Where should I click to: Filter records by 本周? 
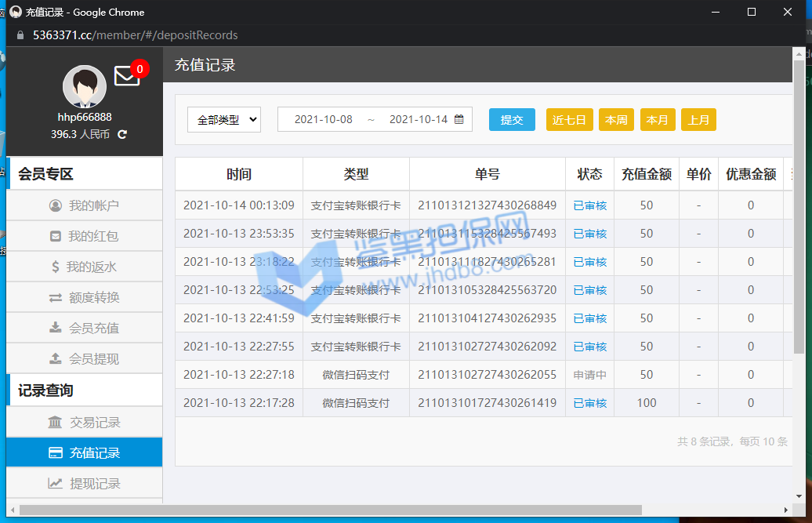[x=617, y=120]
